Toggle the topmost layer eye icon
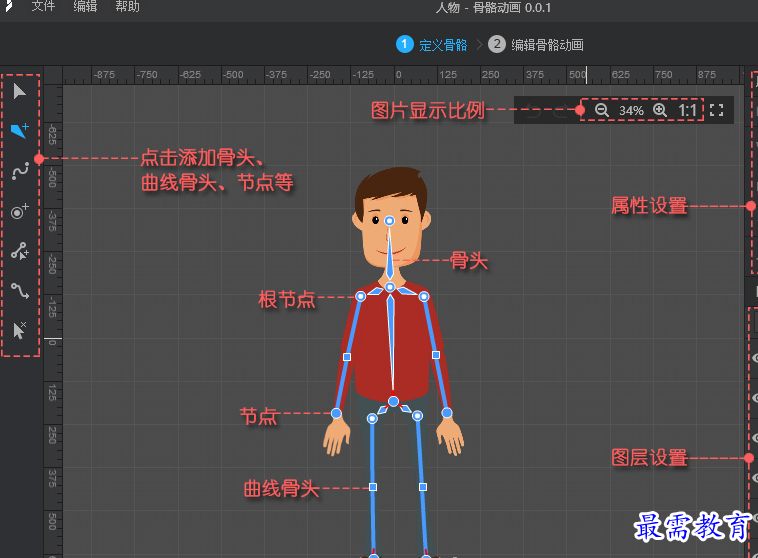This screenshot has width=758, height=558. (x=754, y=357)
